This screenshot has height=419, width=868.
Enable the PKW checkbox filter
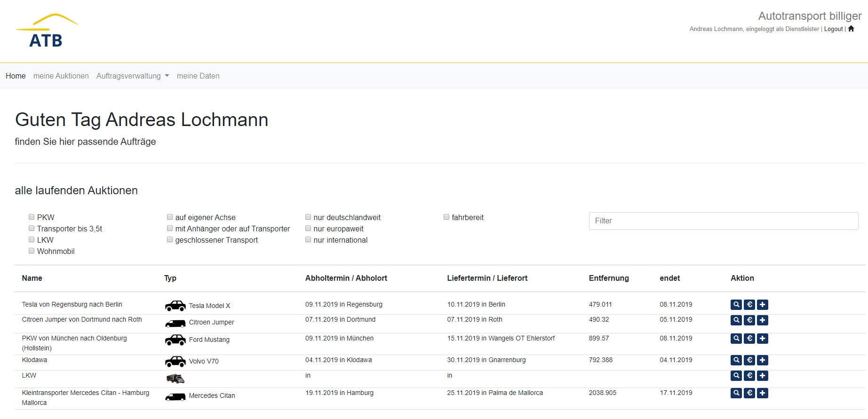point(32,217)
